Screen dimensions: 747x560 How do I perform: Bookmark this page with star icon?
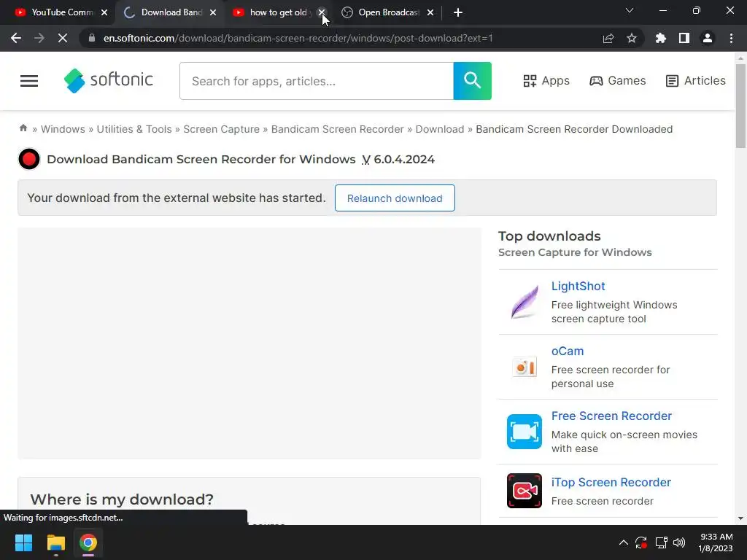point(632,38)
